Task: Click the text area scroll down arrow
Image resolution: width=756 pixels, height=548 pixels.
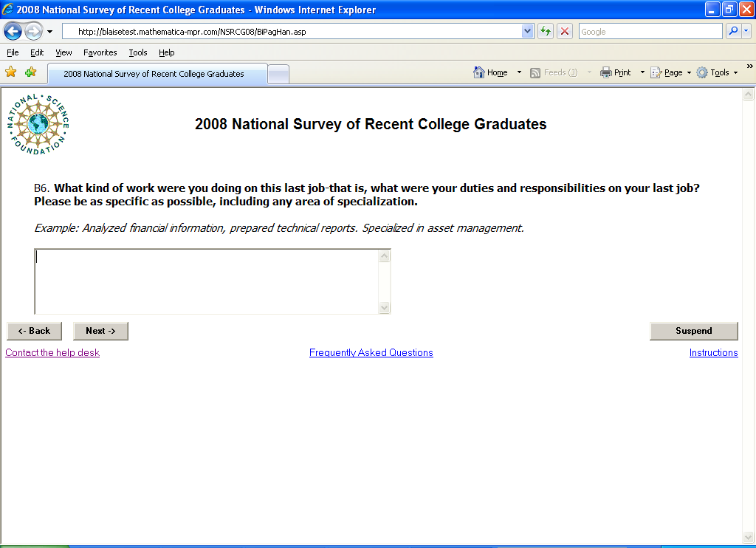Action: pos(384,307)
